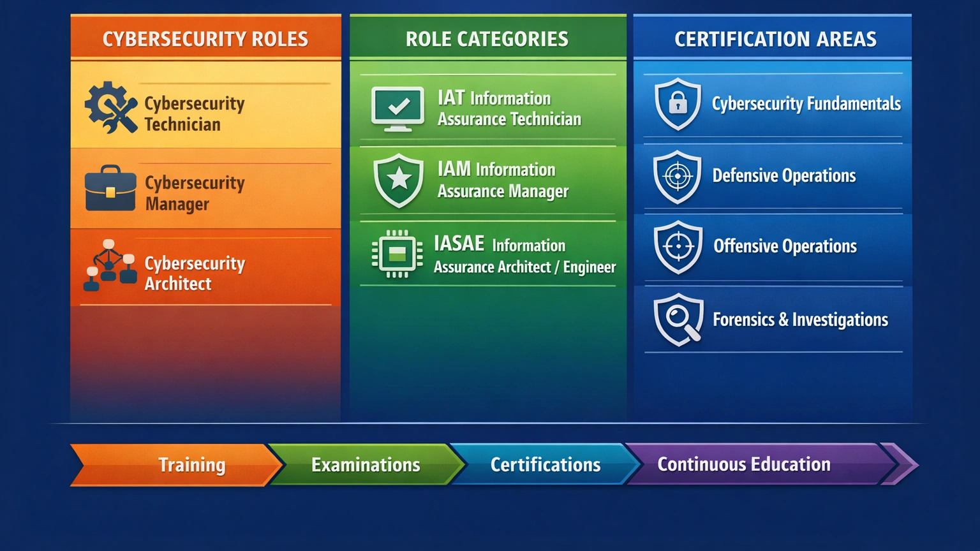Select the padlock shield for Cybersecurity Fundamentals

(x=677, y=104)
